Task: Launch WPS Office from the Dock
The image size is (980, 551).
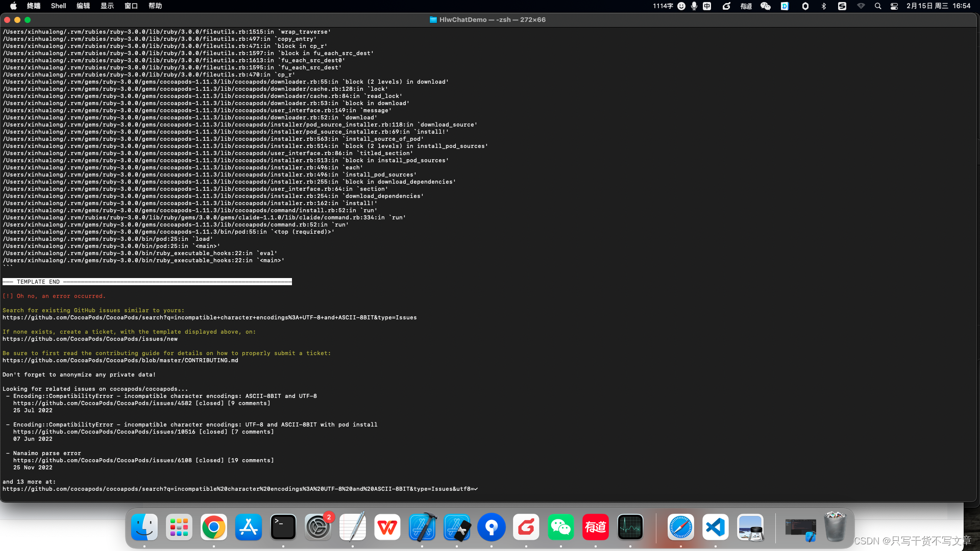Action: pyautogui.click(x=387, y=527)
